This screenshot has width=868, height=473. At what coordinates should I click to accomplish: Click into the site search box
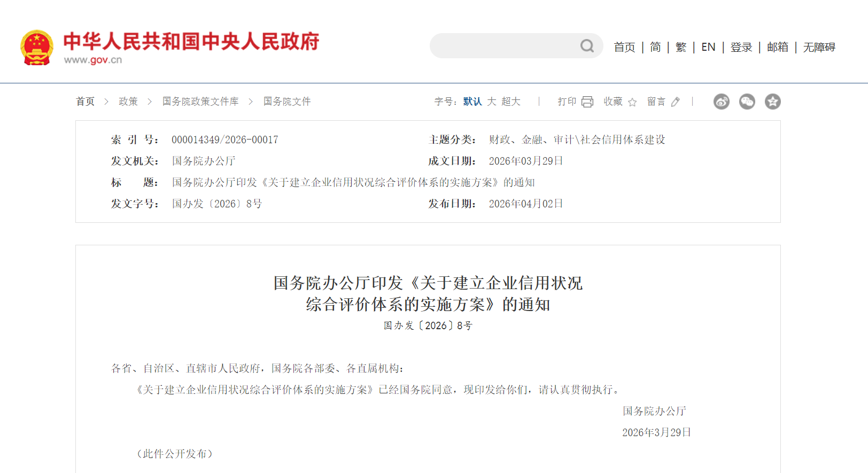pos(502,46)
